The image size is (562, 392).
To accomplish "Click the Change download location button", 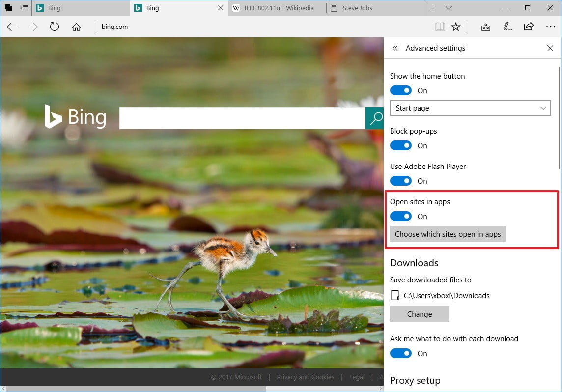I will pyautogui.click(x=419, y=314).
